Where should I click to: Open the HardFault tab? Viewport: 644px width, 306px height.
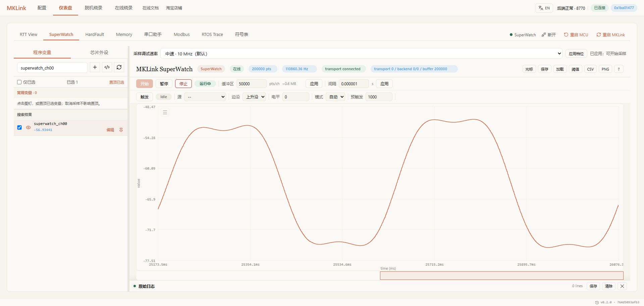coord(95,35)
